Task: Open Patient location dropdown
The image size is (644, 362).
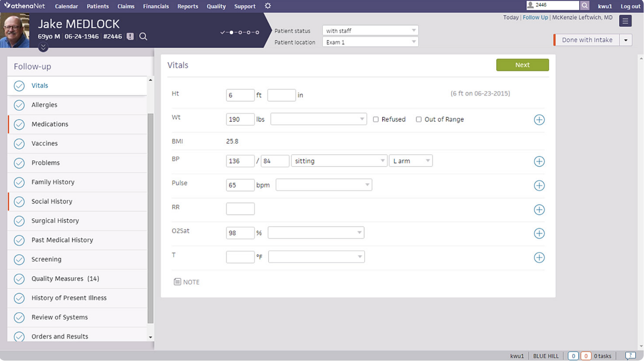Action: point(370,42)
